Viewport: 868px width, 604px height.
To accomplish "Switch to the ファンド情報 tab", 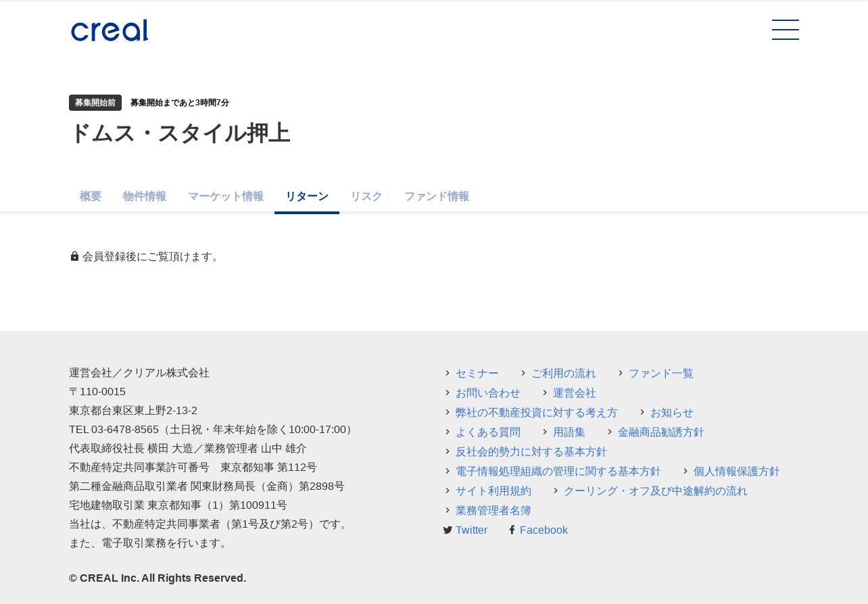I will [x=437, y=197].
